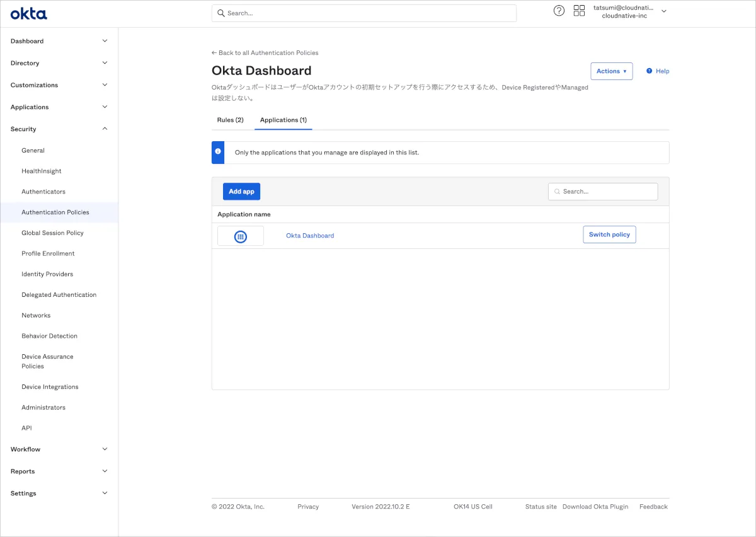Expand the Dashboard sidebar section
756x537 pixels.
coord(59,41)
